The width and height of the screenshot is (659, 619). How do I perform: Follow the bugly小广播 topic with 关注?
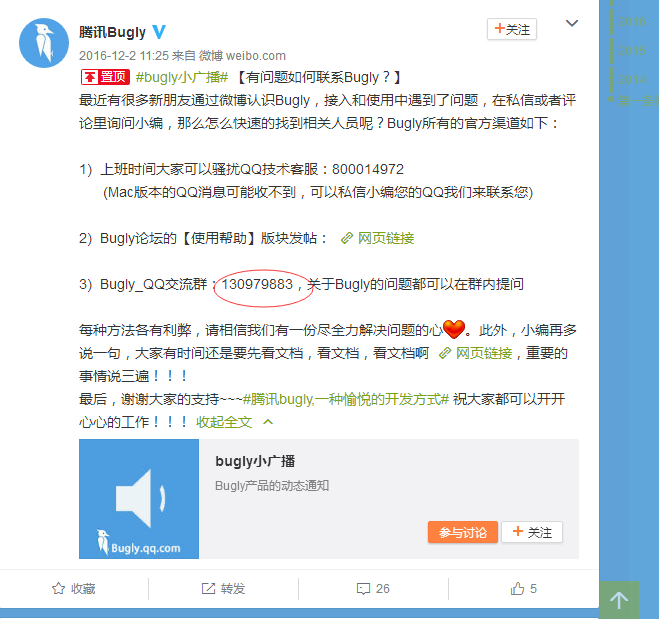click(x=532, y=532)
